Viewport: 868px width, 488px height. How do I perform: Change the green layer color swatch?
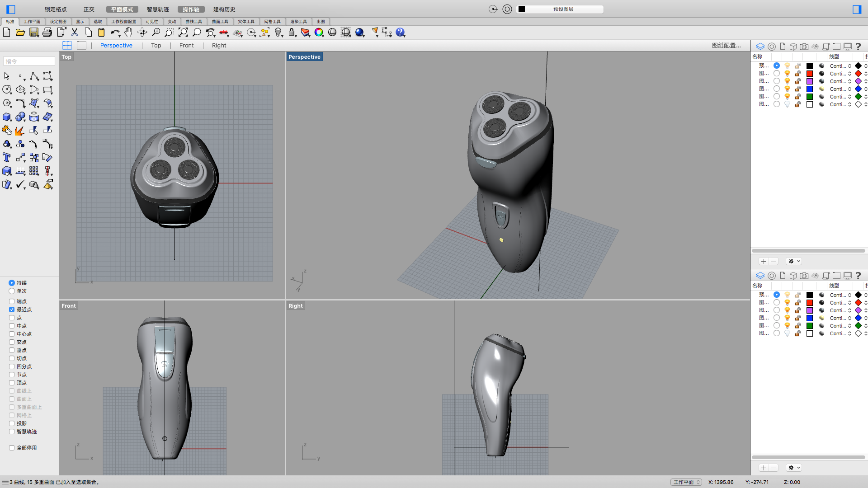click(809, 96)
